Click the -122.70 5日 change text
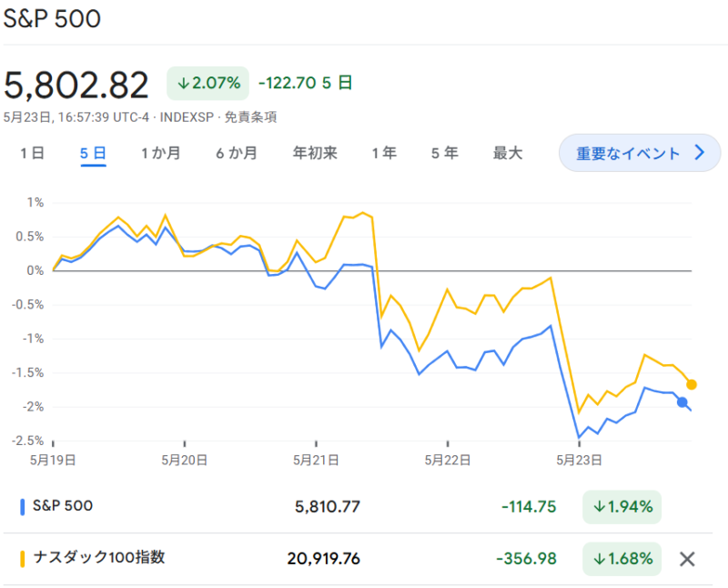The width and height of the screenshot is (728, 588). [306, 83]
